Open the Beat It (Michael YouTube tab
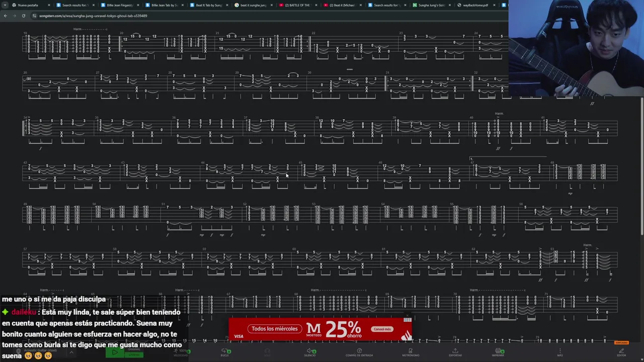Image resolution: width=644 pixels, height=362 pixels. 342,5
